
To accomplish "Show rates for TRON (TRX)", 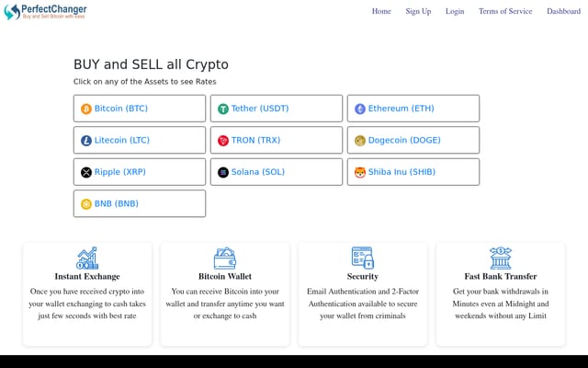I will pyautogui.click(x=277, y=140).
